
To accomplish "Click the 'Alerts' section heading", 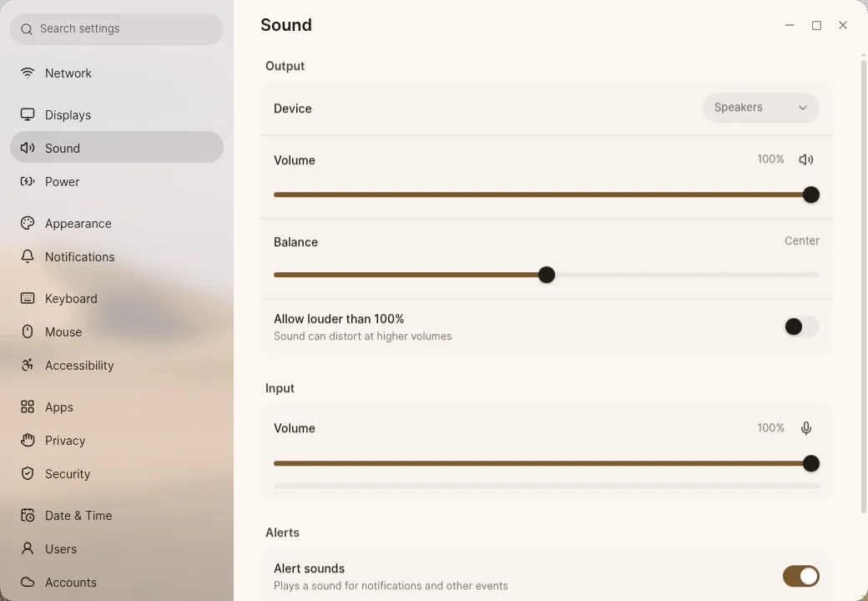I will coord(282,533).
